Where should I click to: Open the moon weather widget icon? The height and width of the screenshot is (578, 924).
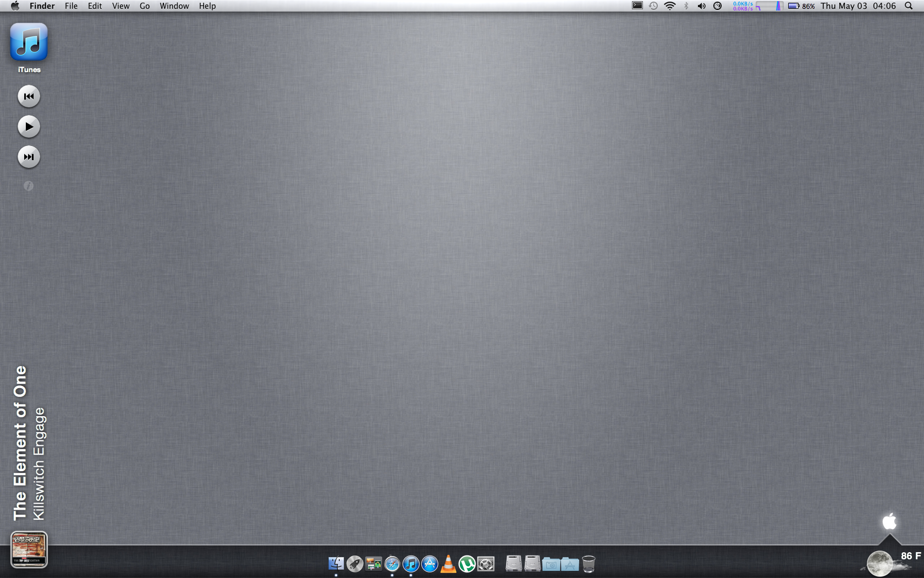(880, 564)
